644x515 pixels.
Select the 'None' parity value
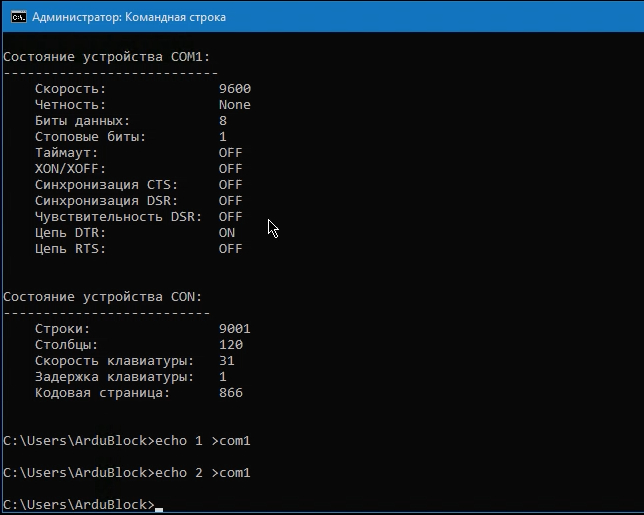pos(235,105)
